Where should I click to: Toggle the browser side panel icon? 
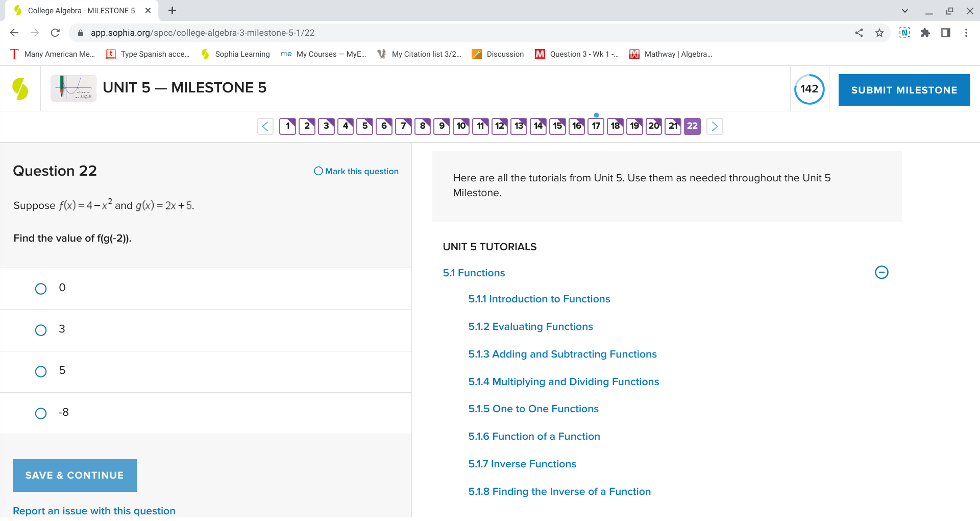click(x=945, y=33)
